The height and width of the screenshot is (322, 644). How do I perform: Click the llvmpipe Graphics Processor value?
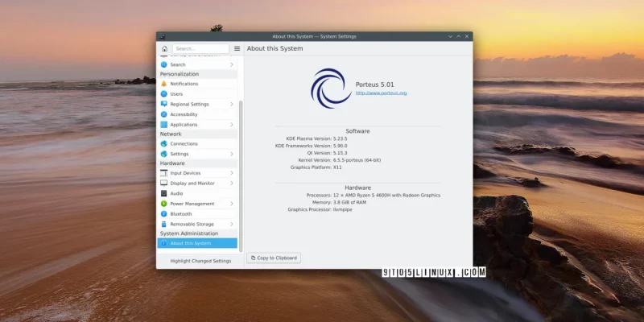(343, 209)
